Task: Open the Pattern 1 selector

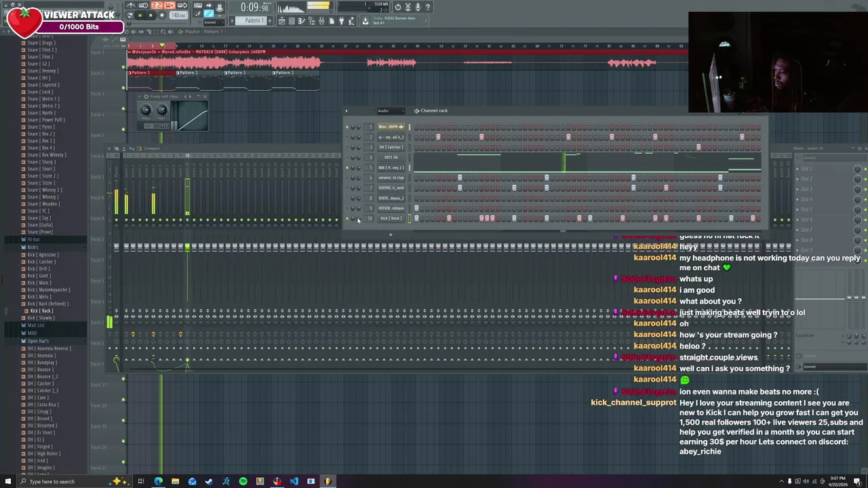Action: pyautogui.click(x=250, y=21)
